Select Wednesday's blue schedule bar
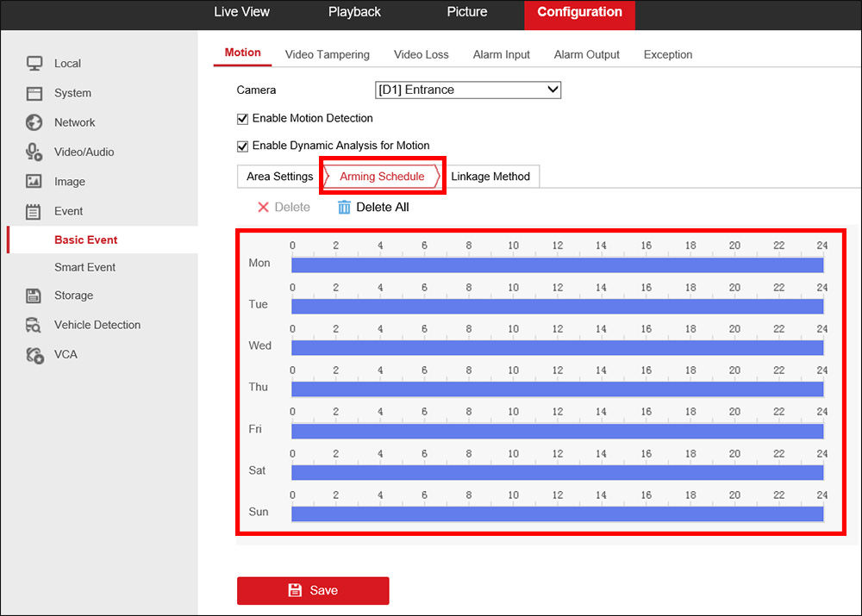 (558, 348)
